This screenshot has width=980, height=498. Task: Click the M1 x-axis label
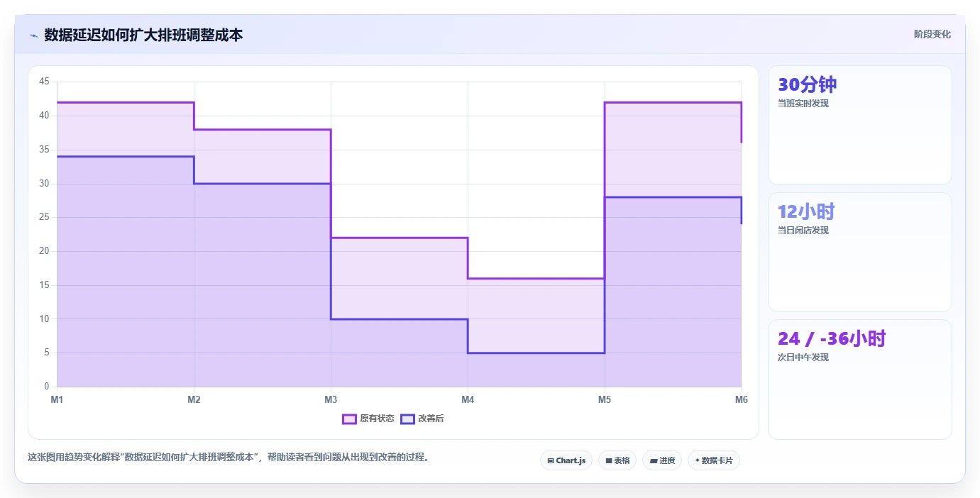pyautogui.click(x=57, y=399)
